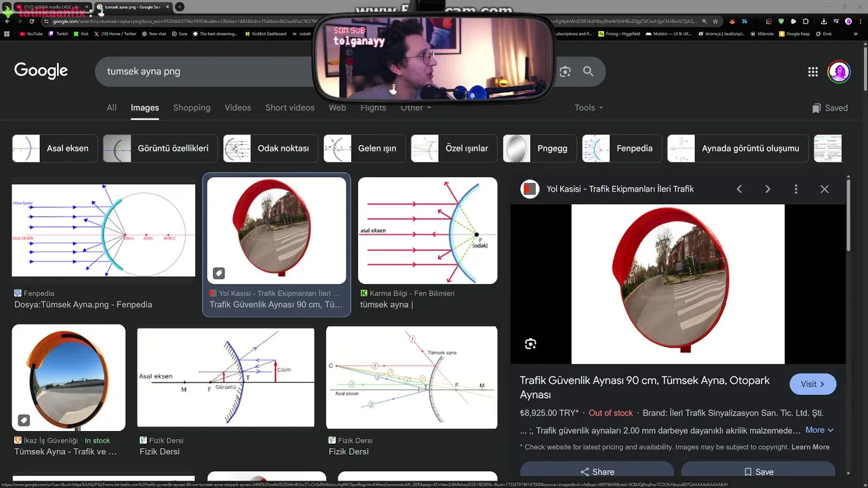Close the image preview panel

[x=825, y=189]
